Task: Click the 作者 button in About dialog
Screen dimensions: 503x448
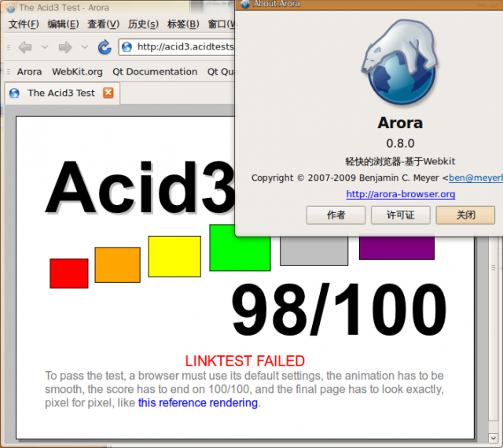Action: coord(336,215)
